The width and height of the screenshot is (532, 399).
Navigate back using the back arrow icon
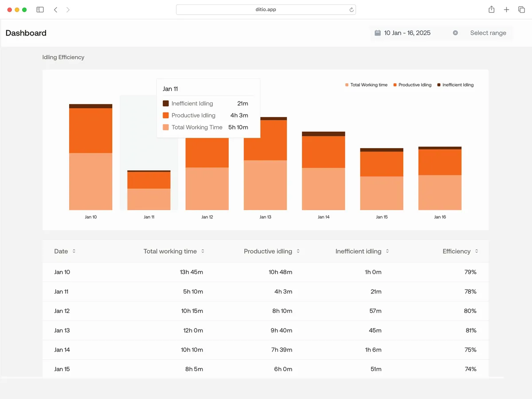[55, 9]
